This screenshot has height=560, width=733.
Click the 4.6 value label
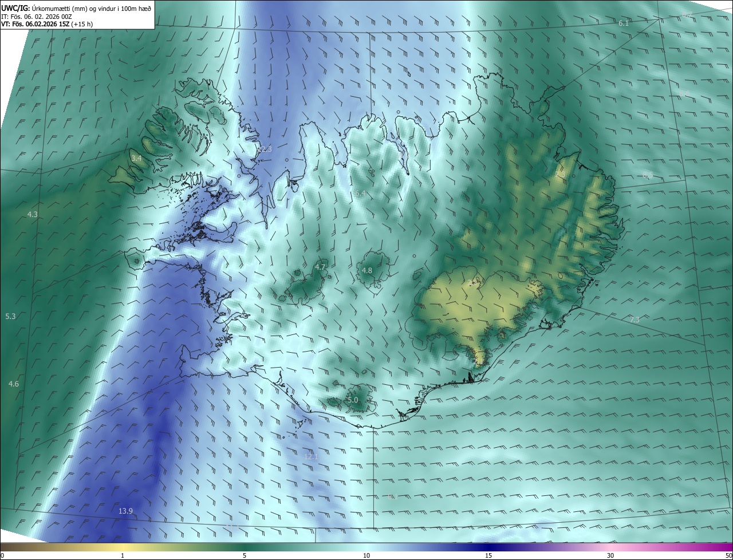point(14,384)
